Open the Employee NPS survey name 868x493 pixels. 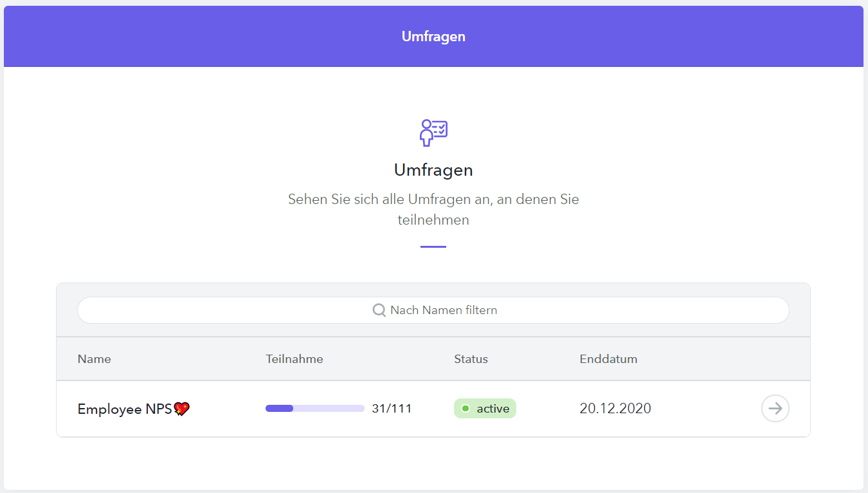coord(125,409)
